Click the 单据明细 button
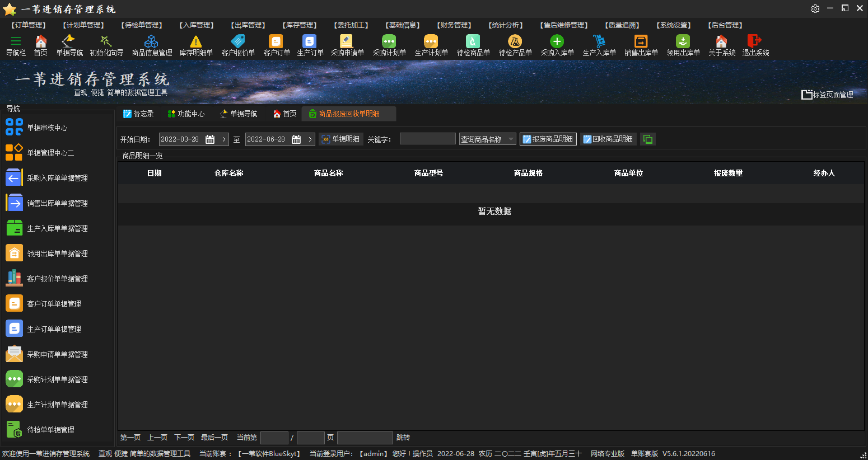 pos(341,139)
